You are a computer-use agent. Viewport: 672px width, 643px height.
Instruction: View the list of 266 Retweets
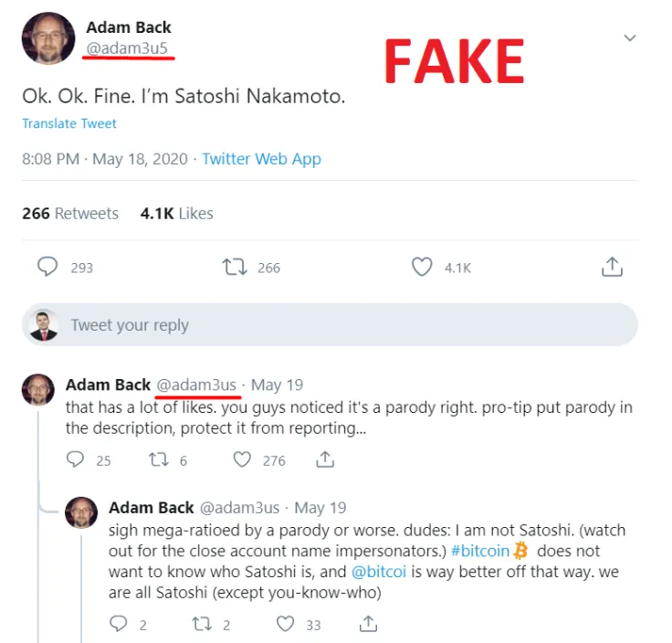70,214
